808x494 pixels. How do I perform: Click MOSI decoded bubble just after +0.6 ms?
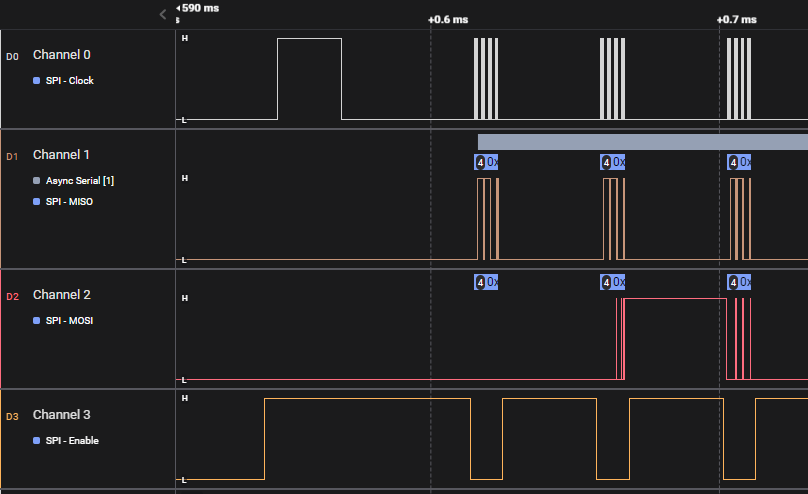[x=486, y=282]
